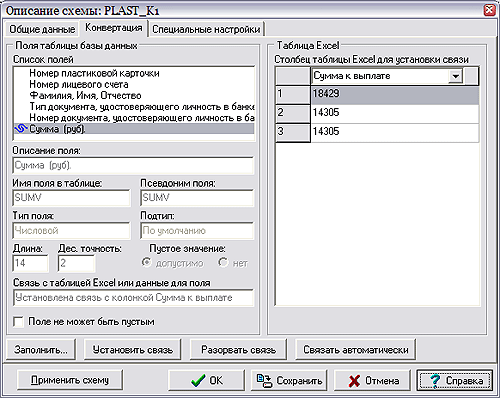Click the Описание поля text box
Screen dimensions: 500x398
point(133,166)
